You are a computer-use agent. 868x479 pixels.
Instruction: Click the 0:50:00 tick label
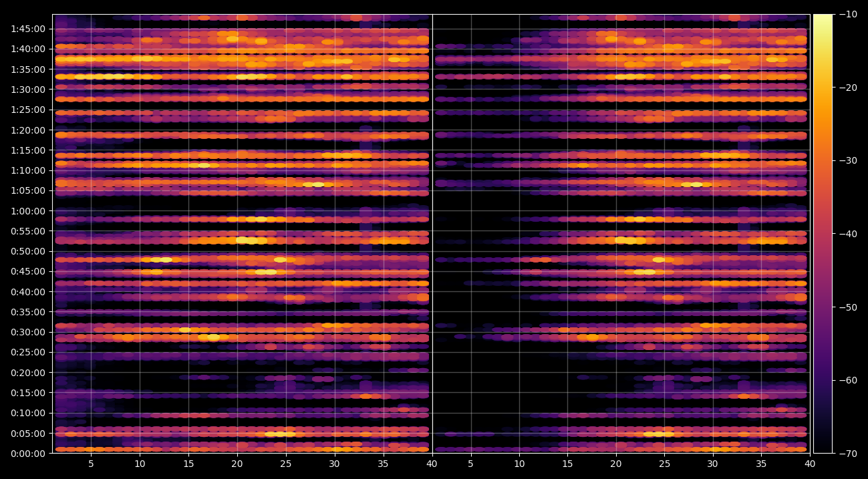pyautogui.click(x=28, y=251)
